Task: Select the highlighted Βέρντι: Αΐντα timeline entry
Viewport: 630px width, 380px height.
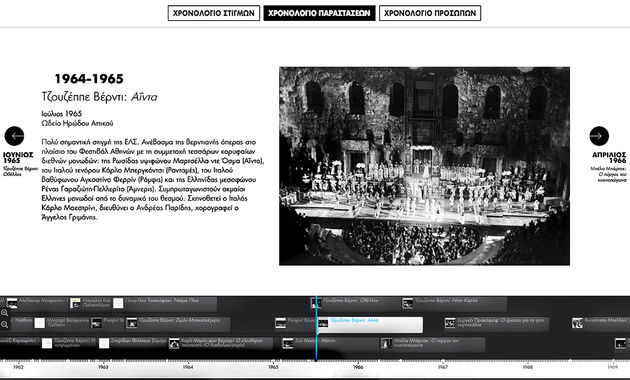Action: click(x=370, y=325)
